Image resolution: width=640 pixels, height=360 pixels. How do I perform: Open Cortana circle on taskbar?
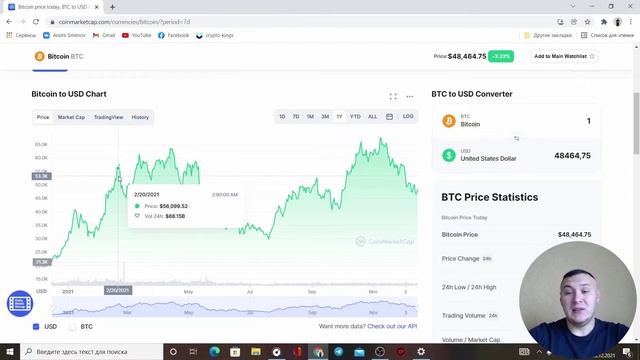tap(173, 351)
